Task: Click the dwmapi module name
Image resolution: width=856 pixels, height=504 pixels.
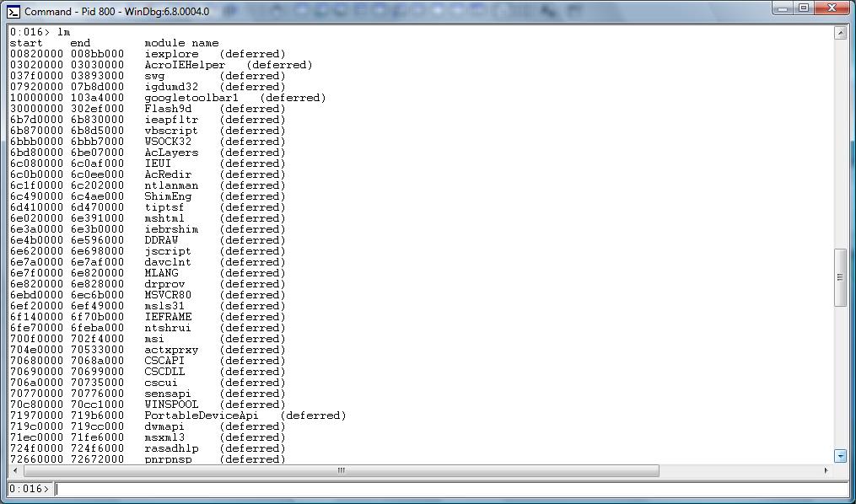Action: (164, 426)
